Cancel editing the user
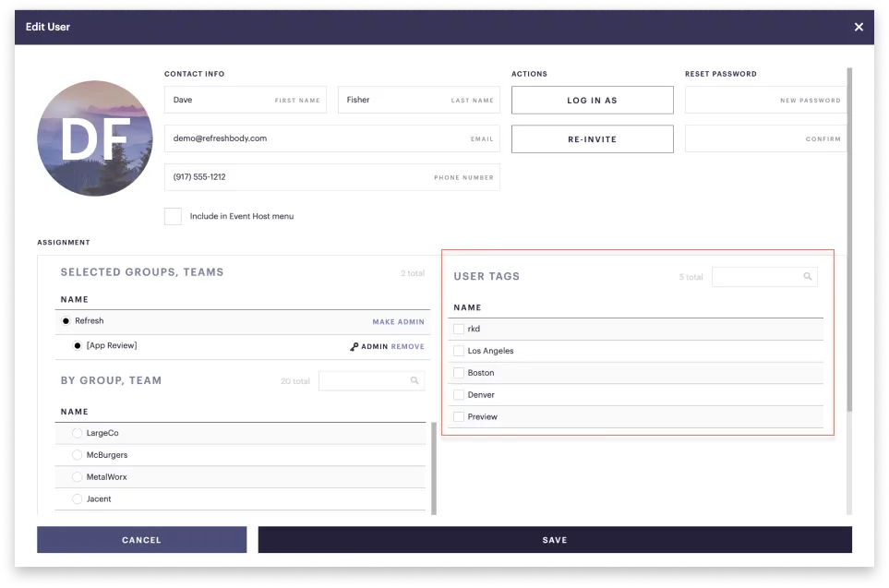Screen dimensions: 889x588 [x=142, y=540]
